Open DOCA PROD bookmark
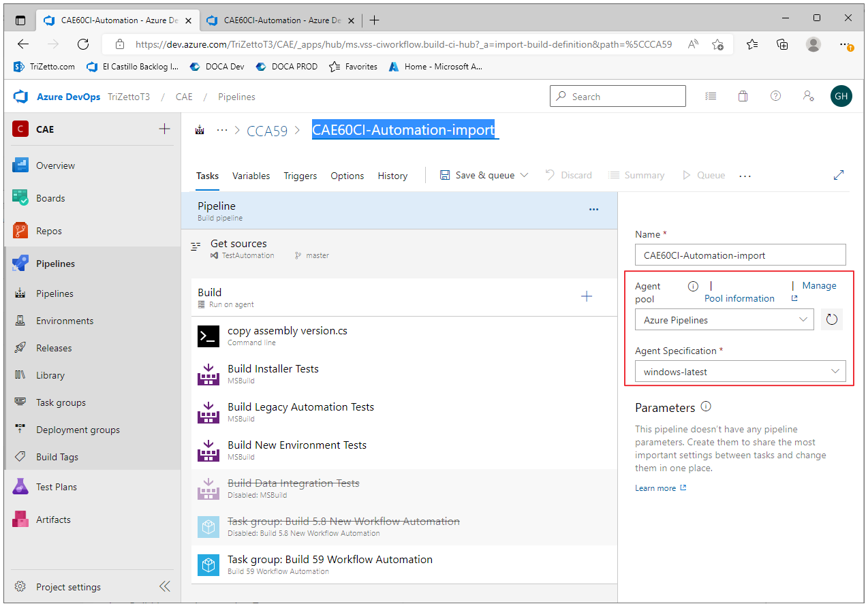The image size is (868, 606). point(286,67)
